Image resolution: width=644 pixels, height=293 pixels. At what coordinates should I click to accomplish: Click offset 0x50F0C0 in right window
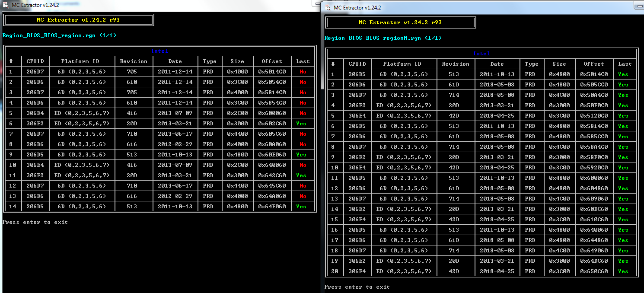tap(594, 105)
